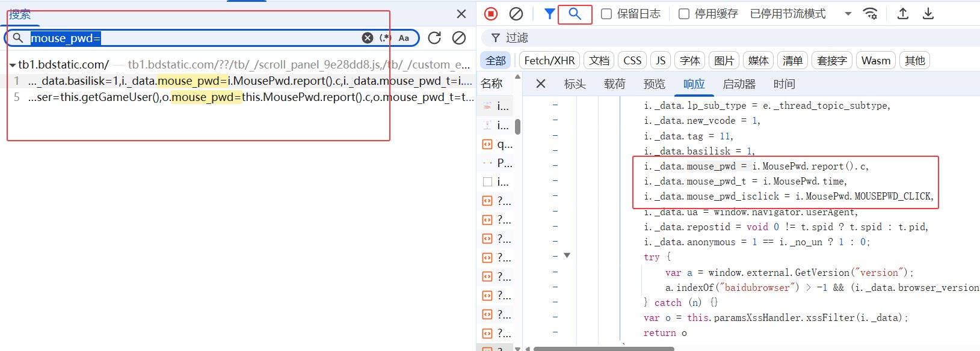Screen dimensions: 980x351
Task: Click the i._data.repostid code line
Action: [786, 227]
